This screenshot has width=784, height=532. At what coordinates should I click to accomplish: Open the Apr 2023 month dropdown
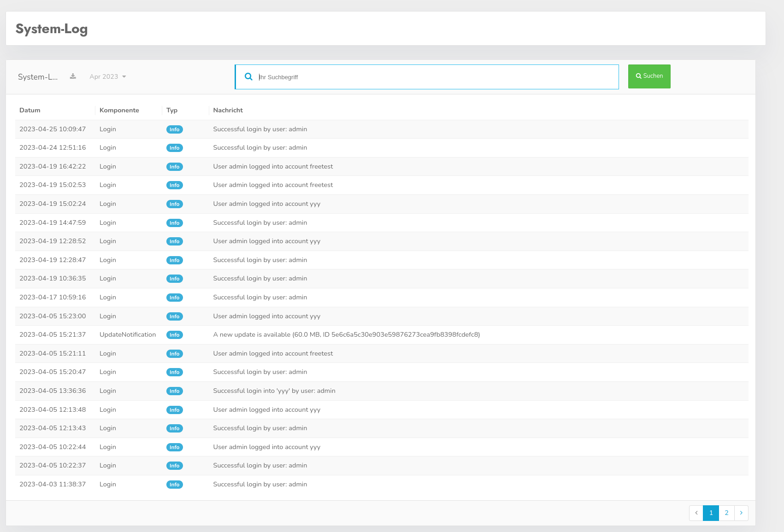108,76
